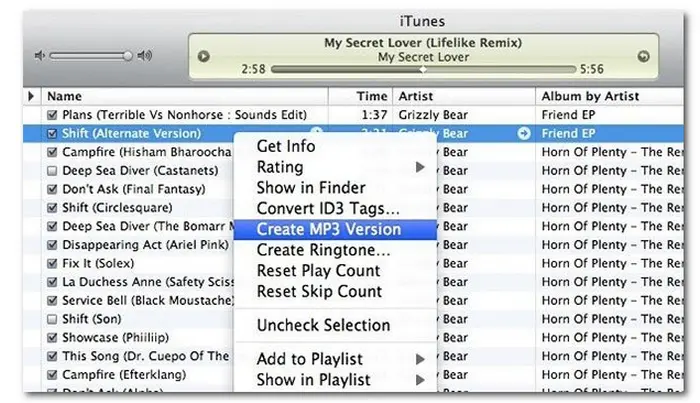Click Friend EP album in the Plans row
Image resolution: width=700 pixels, height=403 pixels.
click(568, 115)
